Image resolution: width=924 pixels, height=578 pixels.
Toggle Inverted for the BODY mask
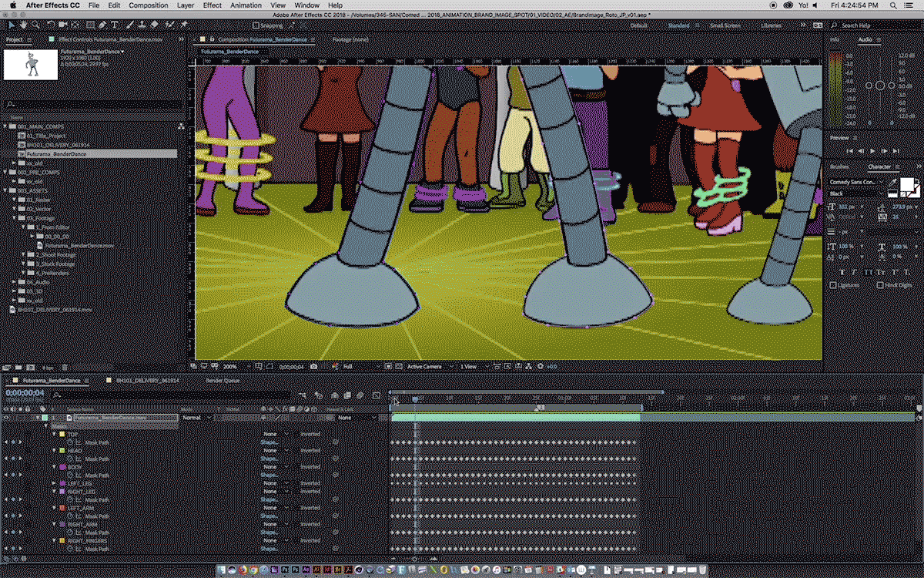pos(310,467)
